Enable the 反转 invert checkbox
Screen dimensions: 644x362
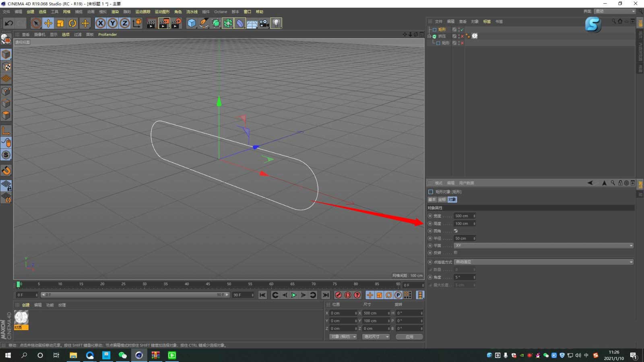click(455, 252)
